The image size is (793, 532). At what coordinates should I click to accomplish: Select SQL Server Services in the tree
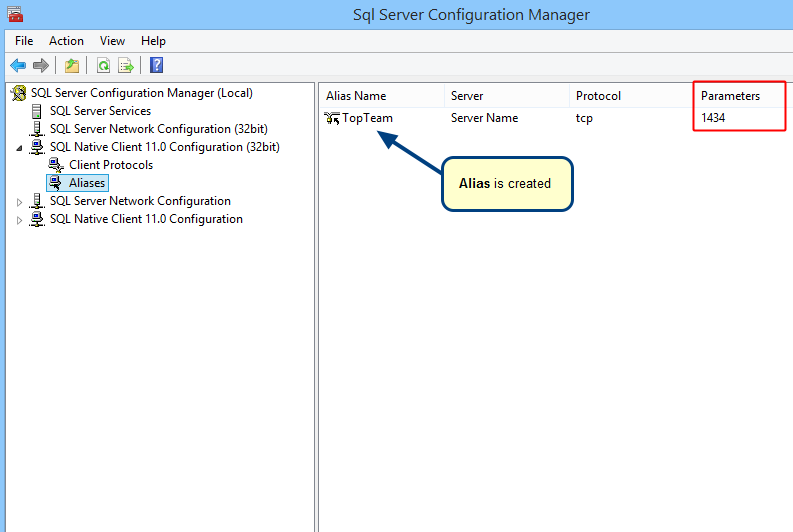point(100,111)
